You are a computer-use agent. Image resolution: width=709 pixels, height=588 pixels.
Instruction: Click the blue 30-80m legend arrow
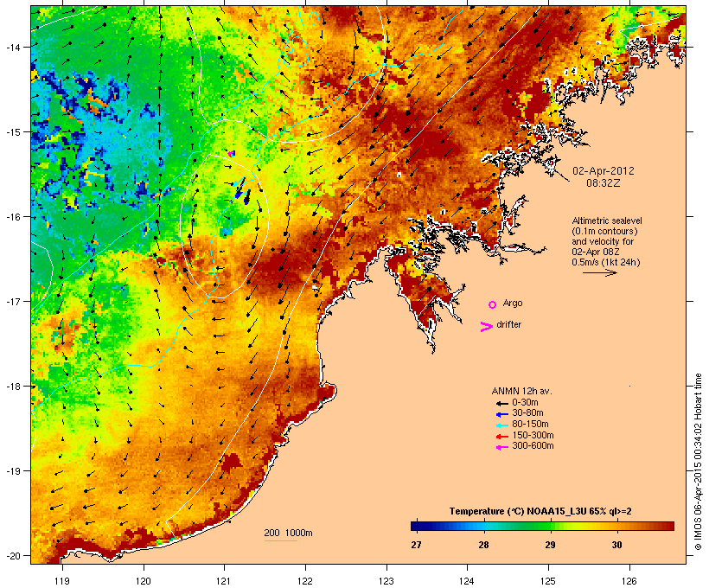click(501, 414)
